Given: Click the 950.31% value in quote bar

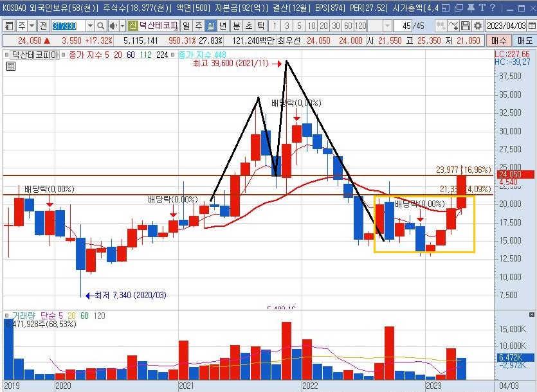Looking at the screenshot, I should click(x=182, y=40).
